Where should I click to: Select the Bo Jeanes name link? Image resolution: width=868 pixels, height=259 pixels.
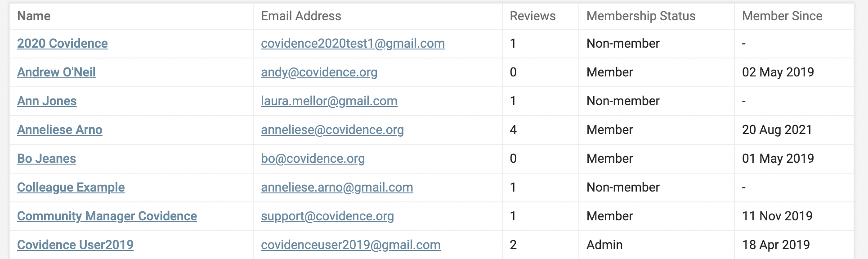click(x=46, y=159)
